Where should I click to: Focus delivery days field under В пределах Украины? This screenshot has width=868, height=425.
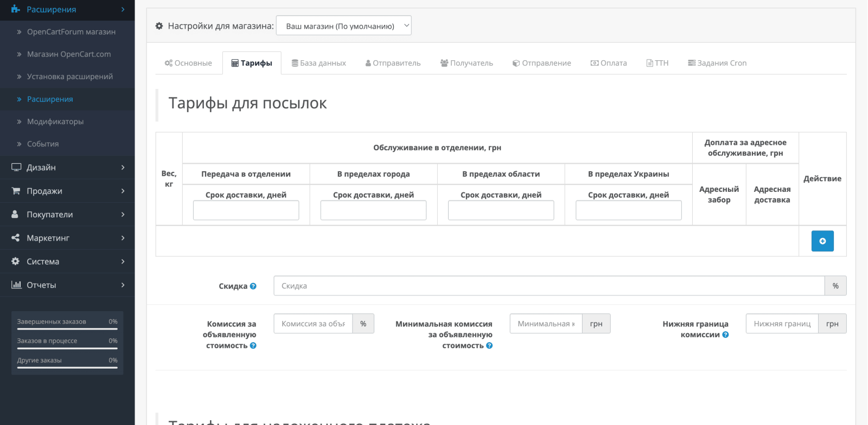click(628, 210)
